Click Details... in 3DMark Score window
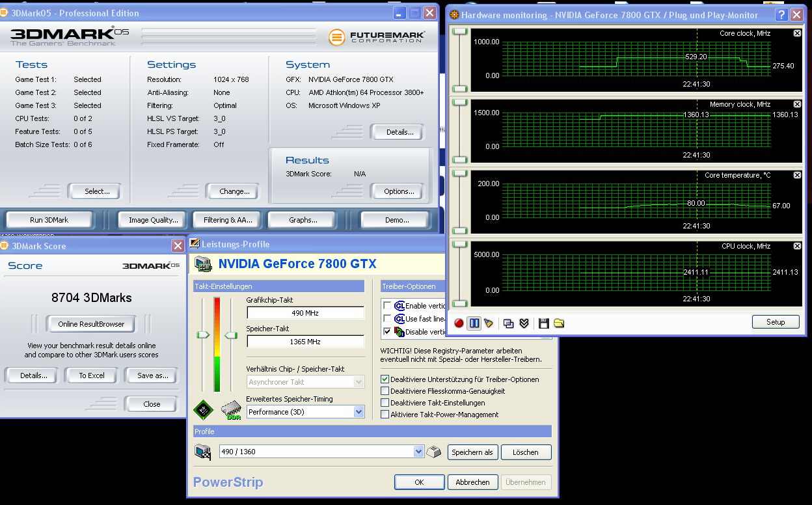Viewport: 812px width, 505px height. pos(33,375)
